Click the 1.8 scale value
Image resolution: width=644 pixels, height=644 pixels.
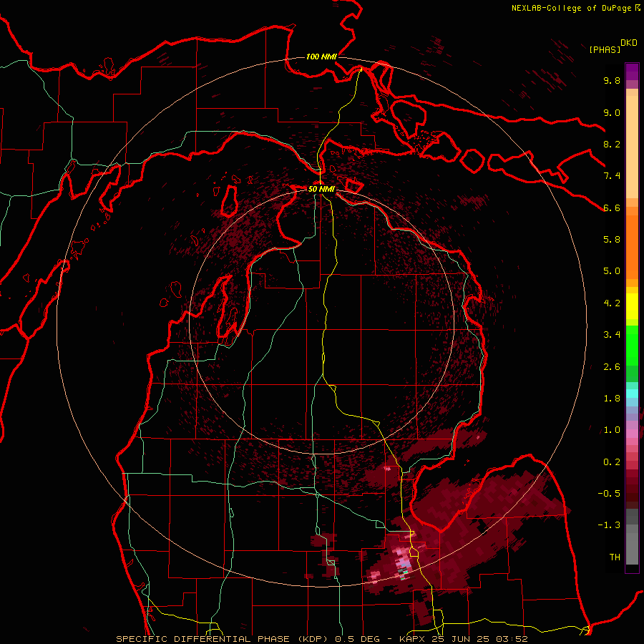coord(612,399)
